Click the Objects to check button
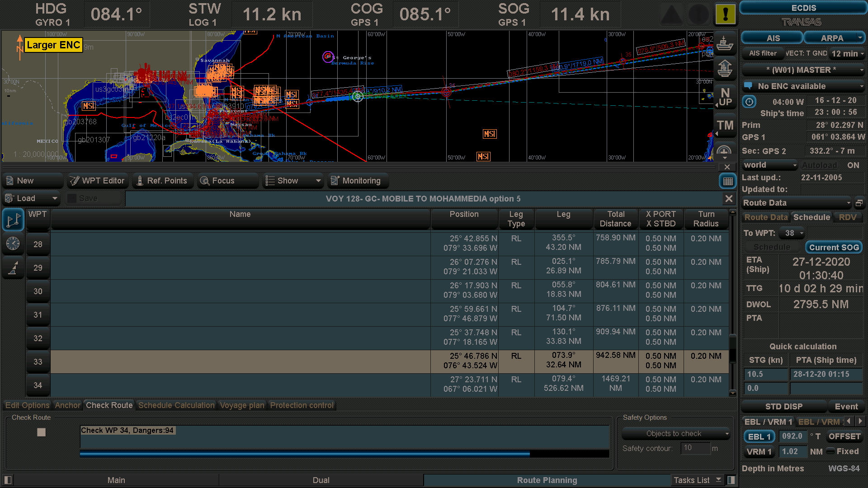Viewport: 868px width, 488px height. pyautogui.click(x=675, y=433)
